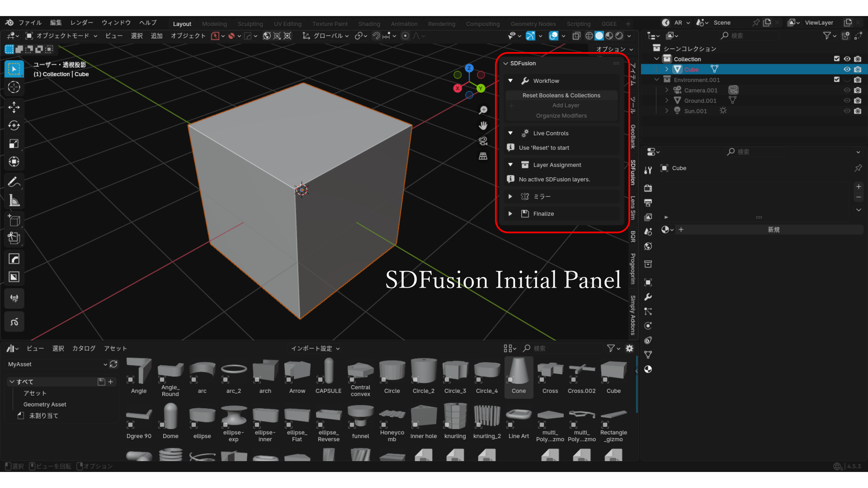Click the Add Layer button
The width and height of the screenshot is (868, 488).
[x=566, y=105]
